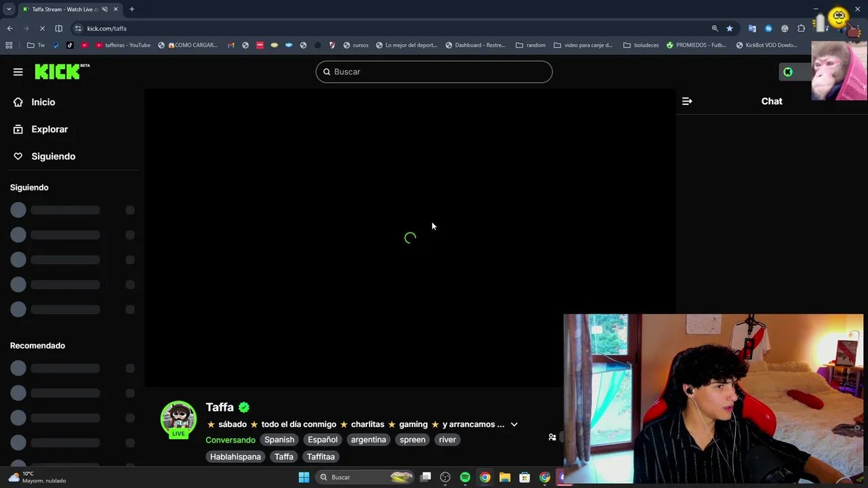Open a new browser tab
The image size is (868, 488).
click(x=132, y=9)
